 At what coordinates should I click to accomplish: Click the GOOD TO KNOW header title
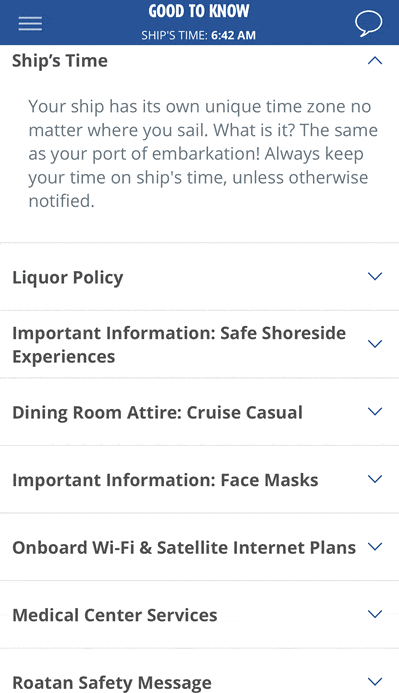tap(199, 11)
